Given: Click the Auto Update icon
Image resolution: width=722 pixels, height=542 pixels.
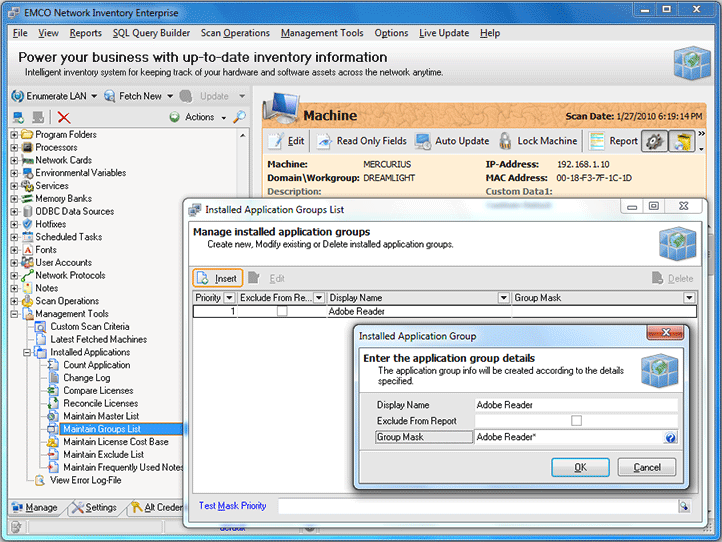Looking at the screenshot, I should point(423,141).
